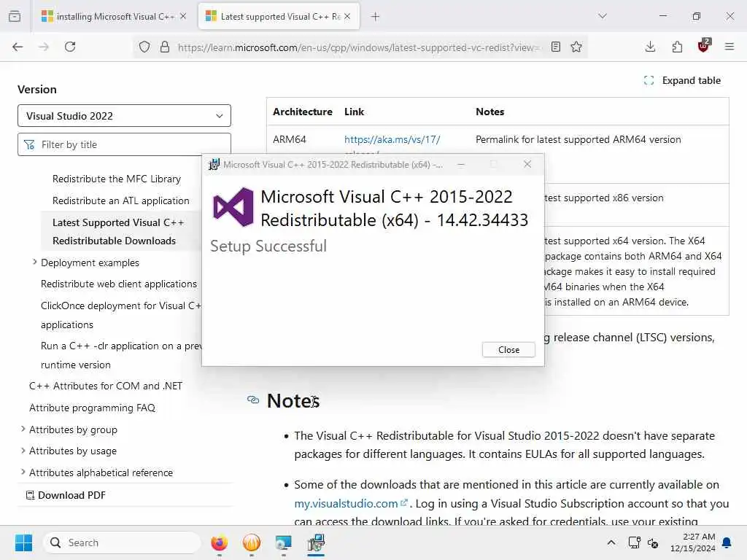Screen dimensions: 747x560
Task: Open a new browser tab
Action: (376, 17)
